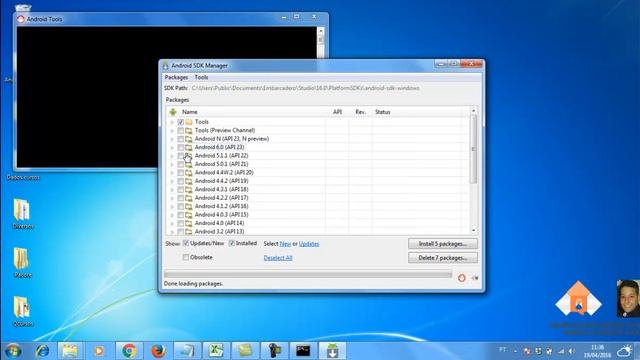Image resolution: width=640 pixels, height=360 pixels.
Task: Click the Rev. column header
Action: (x=360, y=112)
